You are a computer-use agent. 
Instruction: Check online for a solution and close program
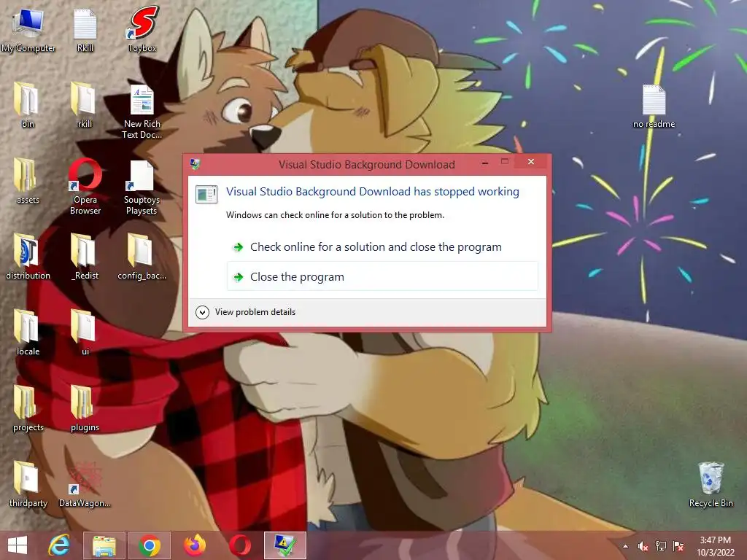click(x=382, y=247)
